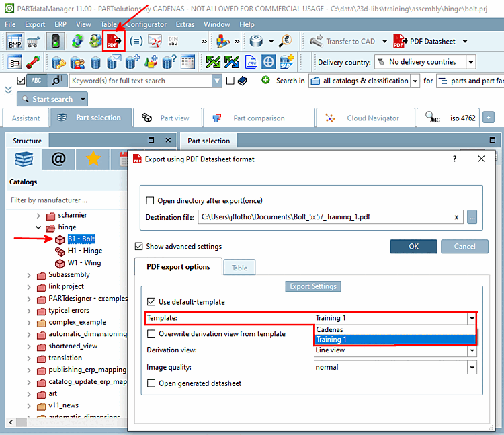Open the Export menu
The height and width of the screenshot is (435, 504).
[x=35, y=24]
